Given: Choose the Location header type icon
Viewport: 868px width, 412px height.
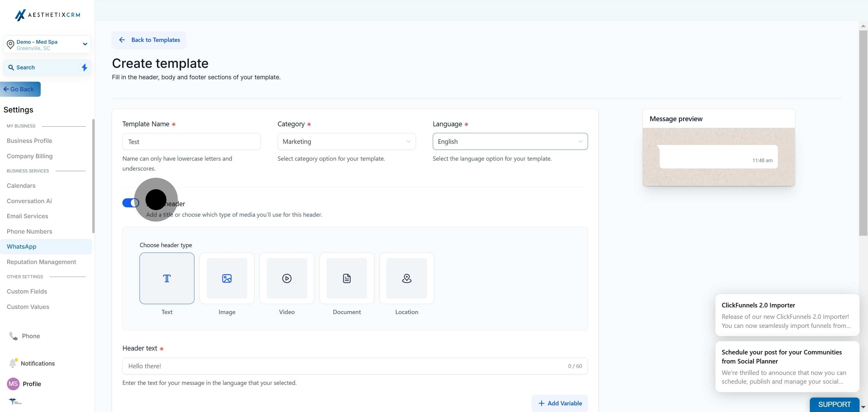Looking at the screenshot, I should click(407, 278).
